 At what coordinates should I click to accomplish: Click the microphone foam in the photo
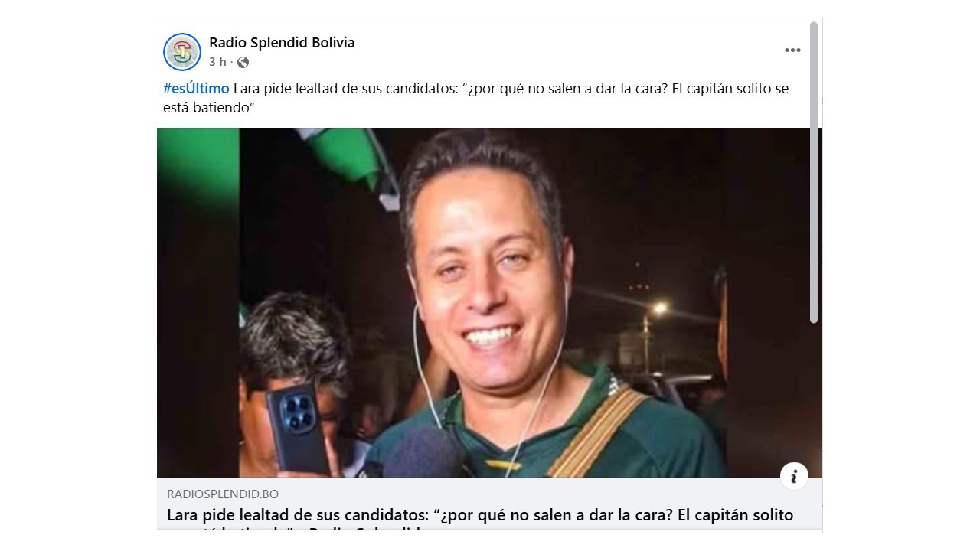pos(423,455)
